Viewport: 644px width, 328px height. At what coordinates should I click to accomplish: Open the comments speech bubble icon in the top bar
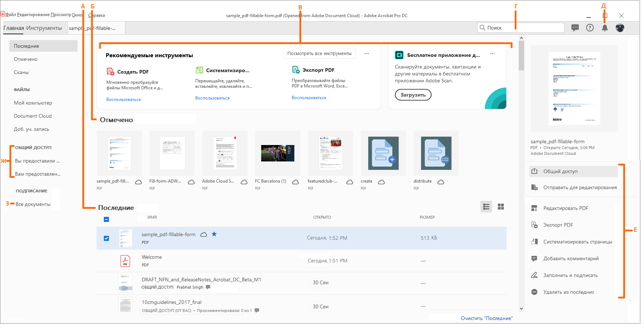click(x=575, y=28)
